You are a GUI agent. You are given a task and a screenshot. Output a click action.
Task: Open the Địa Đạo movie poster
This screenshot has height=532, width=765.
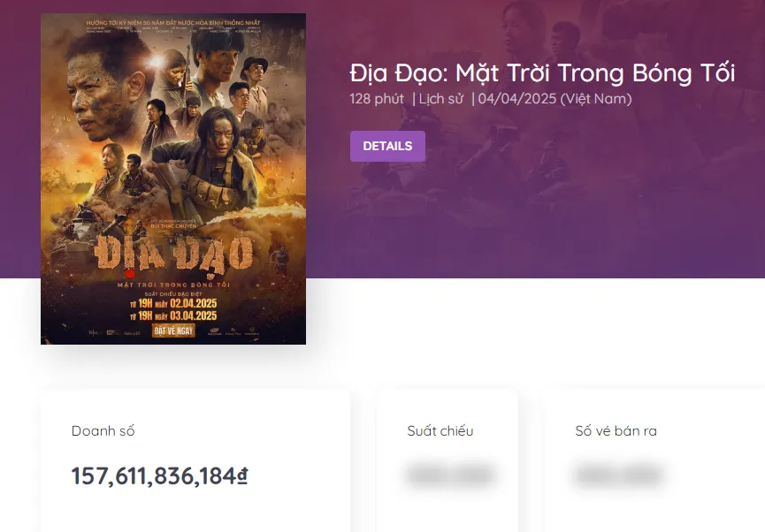(x=172, y=177)
